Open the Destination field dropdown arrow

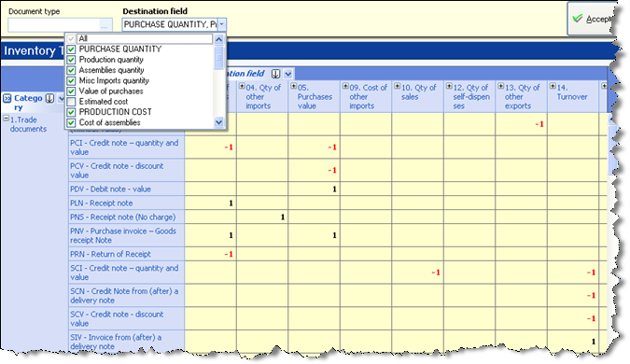click(222, 25)
